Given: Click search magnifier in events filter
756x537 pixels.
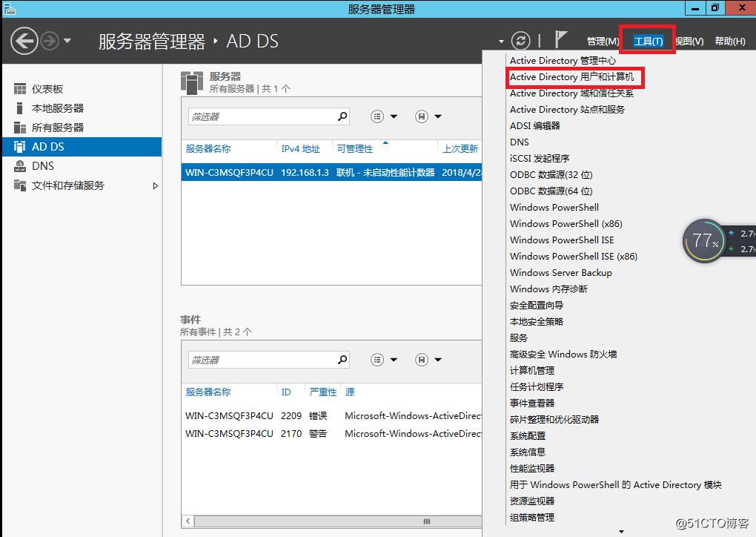Looking at the screenshot, I should [342, 360].
